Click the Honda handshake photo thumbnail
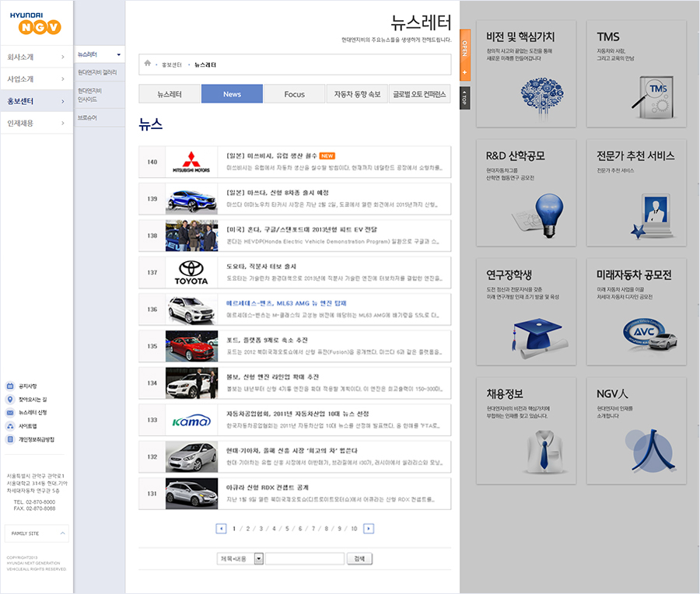 pos(191,236)
